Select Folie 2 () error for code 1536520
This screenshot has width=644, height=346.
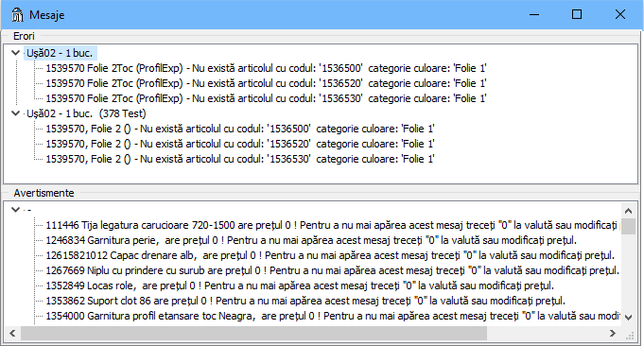pos(240,144)
